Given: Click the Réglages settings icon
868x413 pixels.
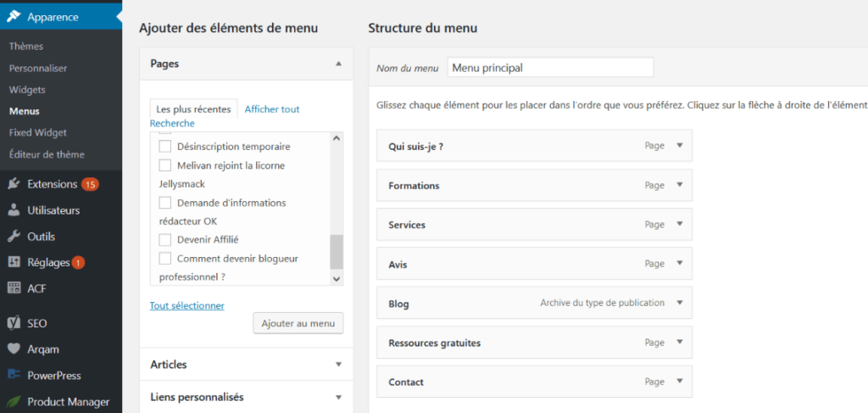Looking at the screenshot, I should (x=14, y=262).
